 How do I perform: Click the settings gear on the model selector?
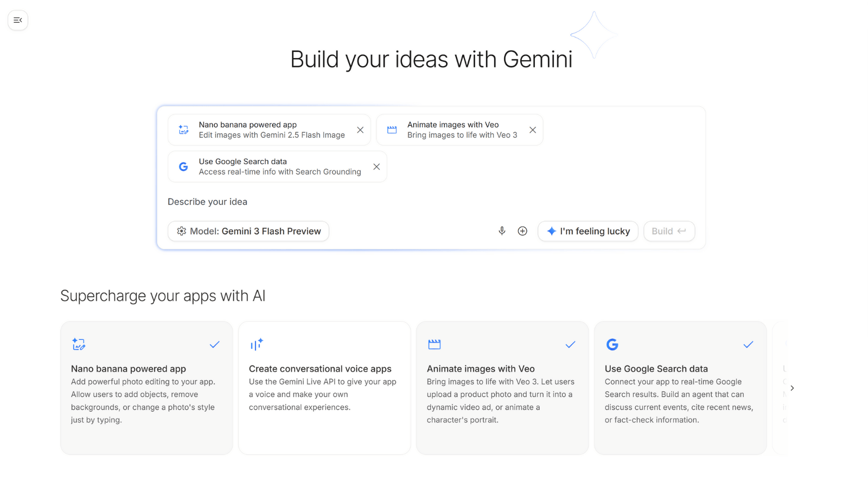(x=182, y=231)
